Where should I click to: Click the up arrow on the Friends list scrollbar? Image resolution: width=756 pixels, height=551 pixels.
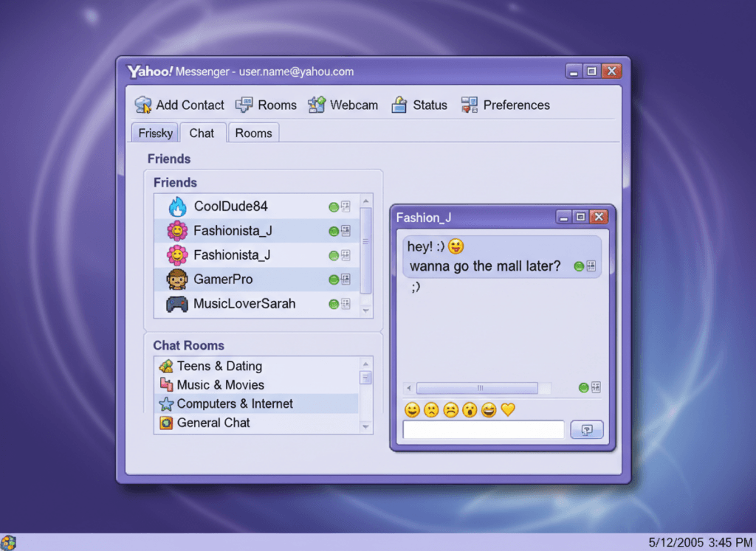[365, 202]
